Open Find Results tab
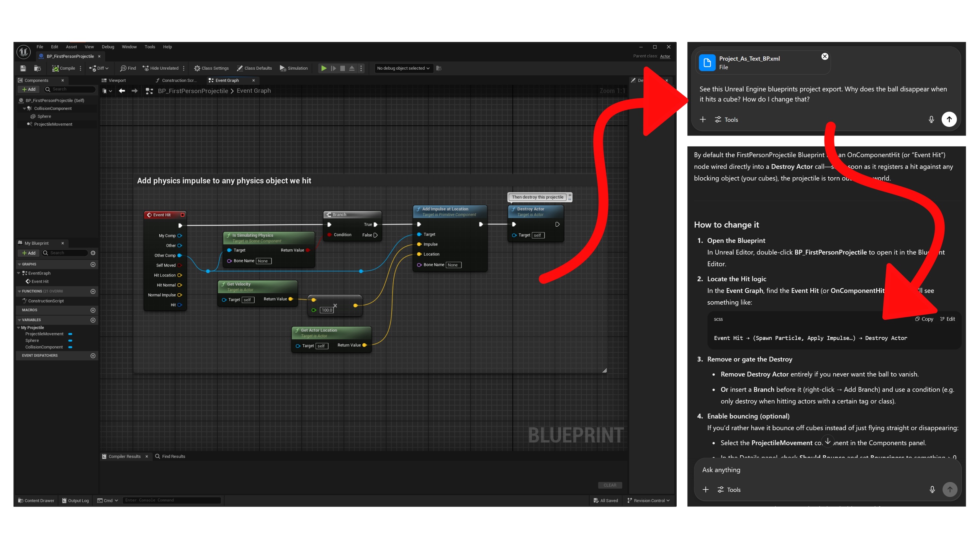 170,456
